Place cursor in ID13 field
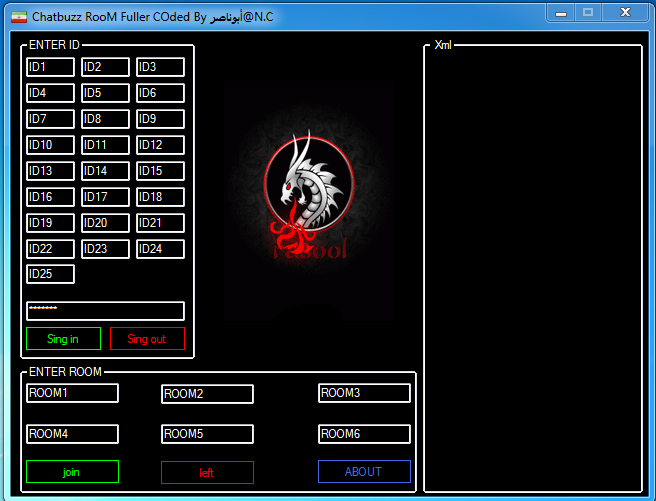Screen dimensions: 656x501 pyautogui.click(x=50, y=171)
